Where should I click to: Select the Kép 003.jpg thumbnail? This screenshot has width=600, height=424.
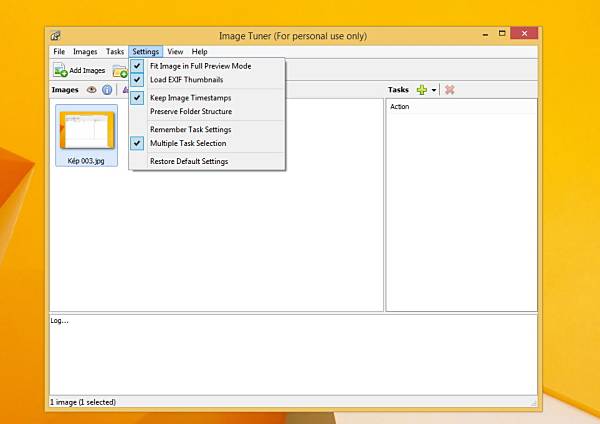click(86, 135)
